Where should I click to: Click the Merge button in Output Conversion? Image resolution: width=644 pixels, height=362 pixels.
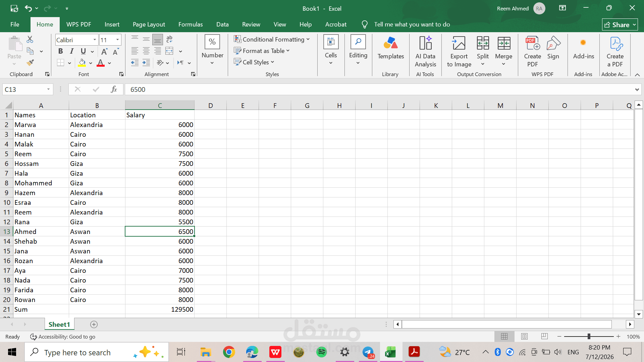(x=503, y=51)
